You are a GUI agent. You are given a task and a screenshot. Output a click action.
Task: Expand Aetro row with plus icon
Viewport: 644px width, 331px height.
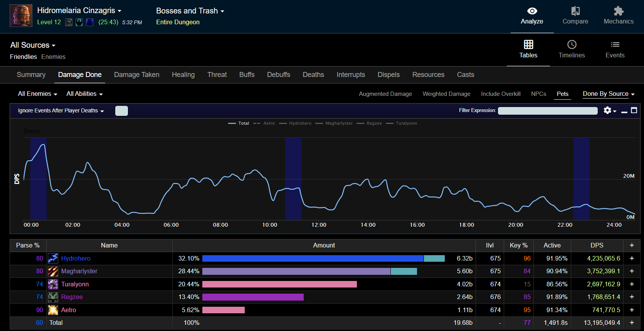632,310
